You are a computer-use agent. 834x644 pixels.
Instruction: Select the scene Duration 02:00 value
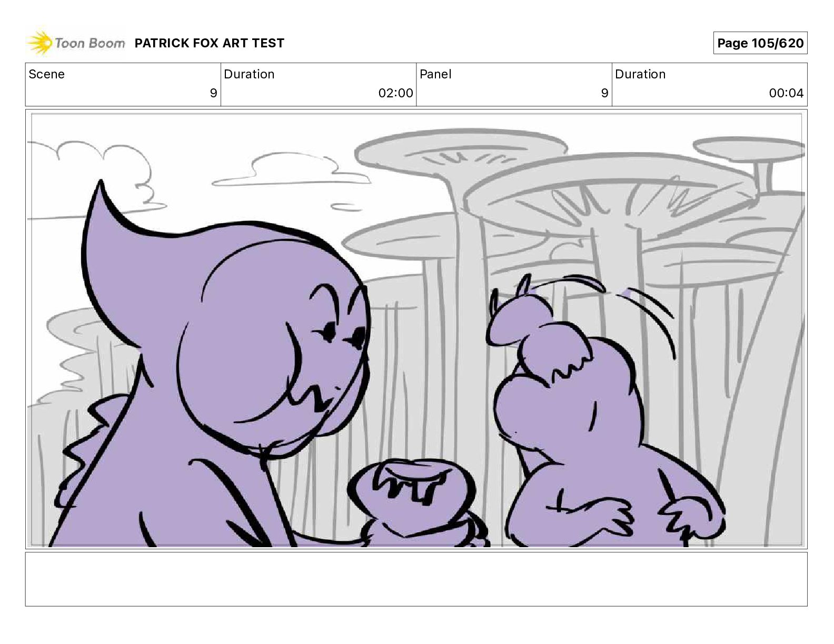[x=395, y=93]
